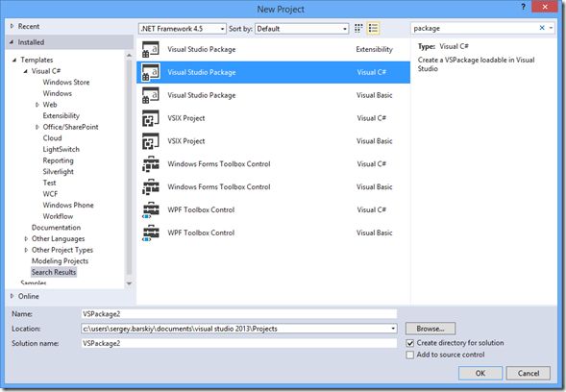Screen dimensions: 566x392
Task: Click tree scrollbar down arrow
Action: (x=129, y=283)
